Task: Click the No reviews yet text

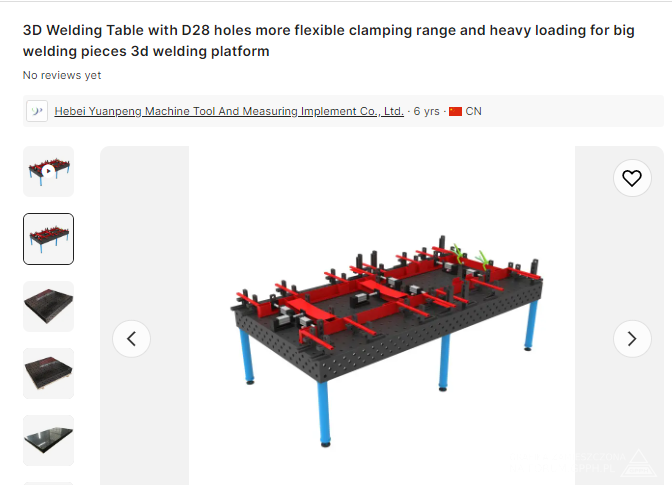Action: (62, 75)
